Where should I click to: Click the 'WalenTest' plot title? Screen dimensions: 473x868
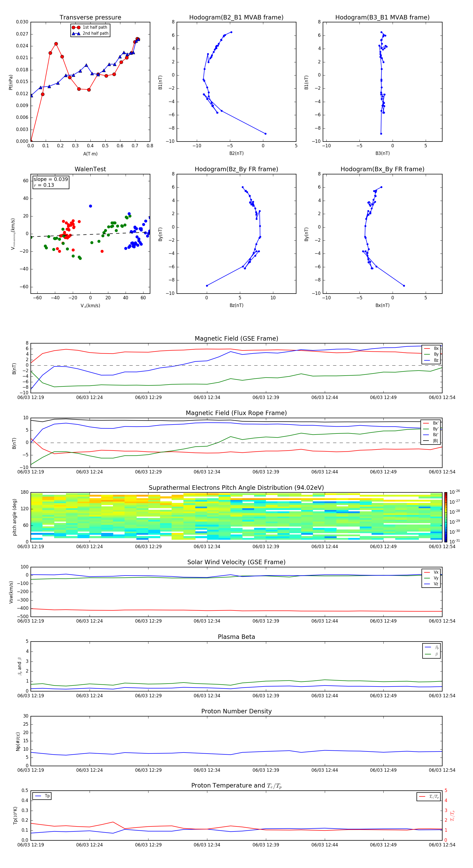tap(90, 169)
